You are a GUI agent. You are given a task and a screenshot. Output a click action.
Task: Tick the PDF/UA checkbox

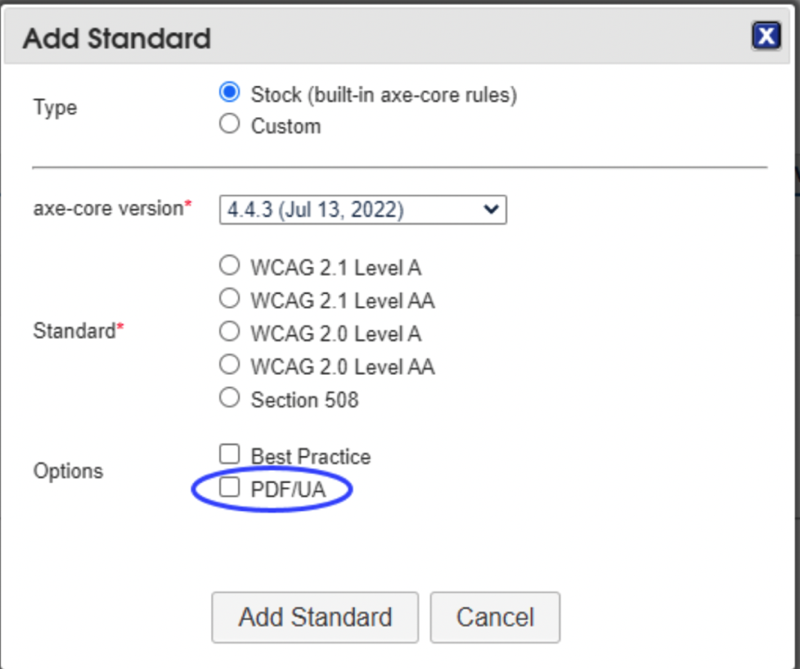point(230,488)
